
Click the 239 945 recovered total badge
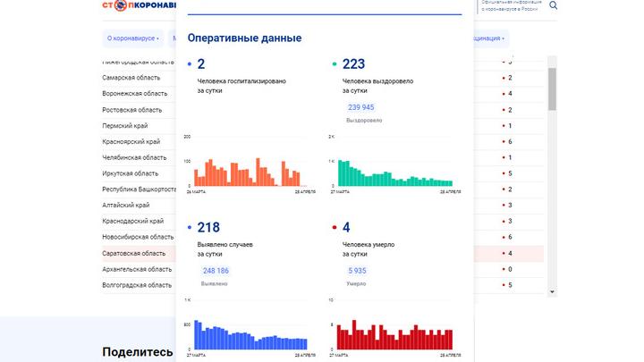[x=355, y=107]
